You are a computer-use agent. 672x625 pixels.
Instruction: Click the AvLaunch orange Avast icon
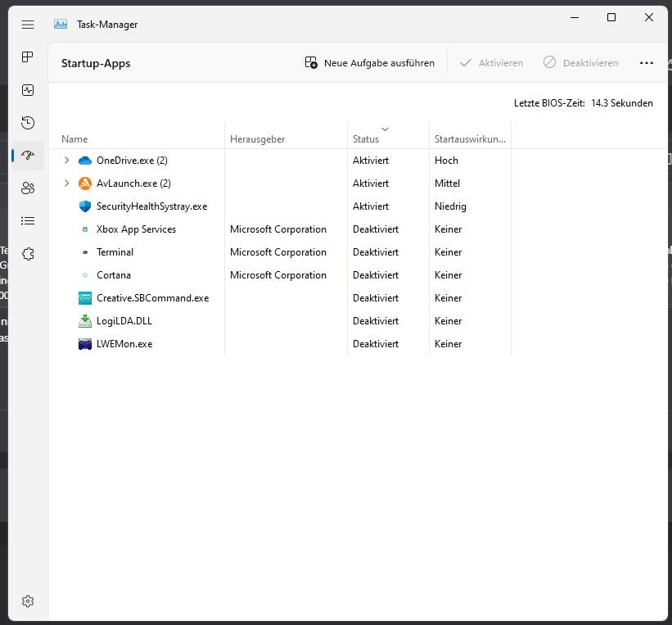[85, 183]
